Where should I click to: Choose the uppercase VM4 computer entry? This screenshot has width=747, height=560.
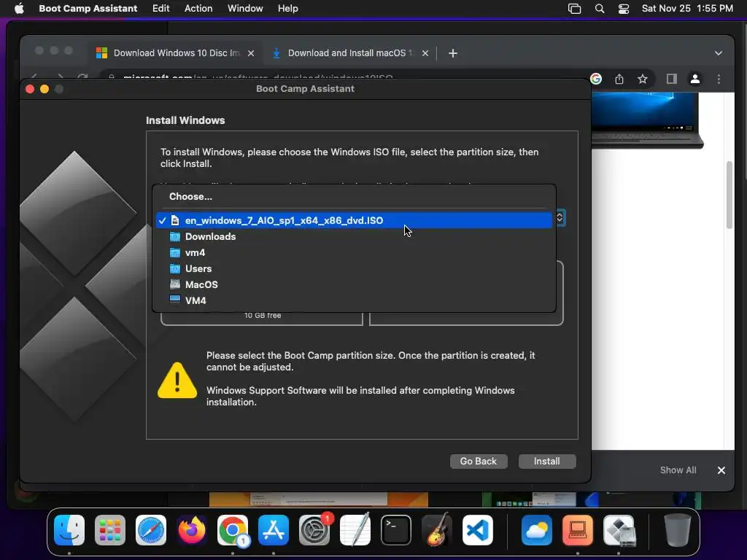click(x=354, y=300)
